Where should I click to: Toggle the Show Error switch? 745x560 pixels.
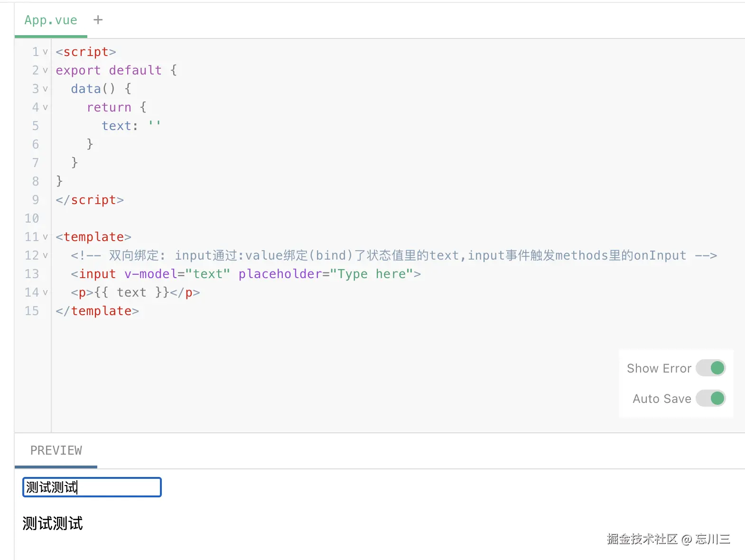pos(710,368)
